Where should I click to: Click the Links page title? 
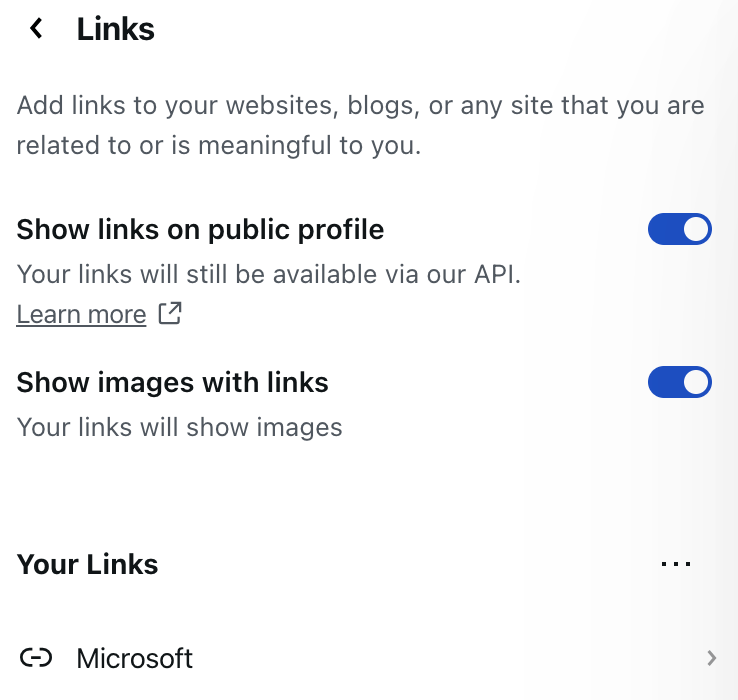click(x=116, y=29)
